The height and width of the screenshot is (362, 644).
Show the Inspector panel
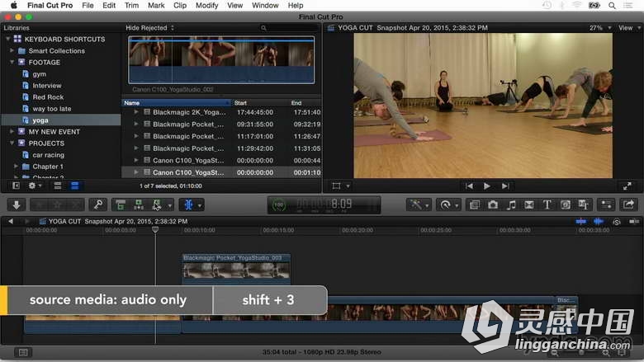click(606, 205)
